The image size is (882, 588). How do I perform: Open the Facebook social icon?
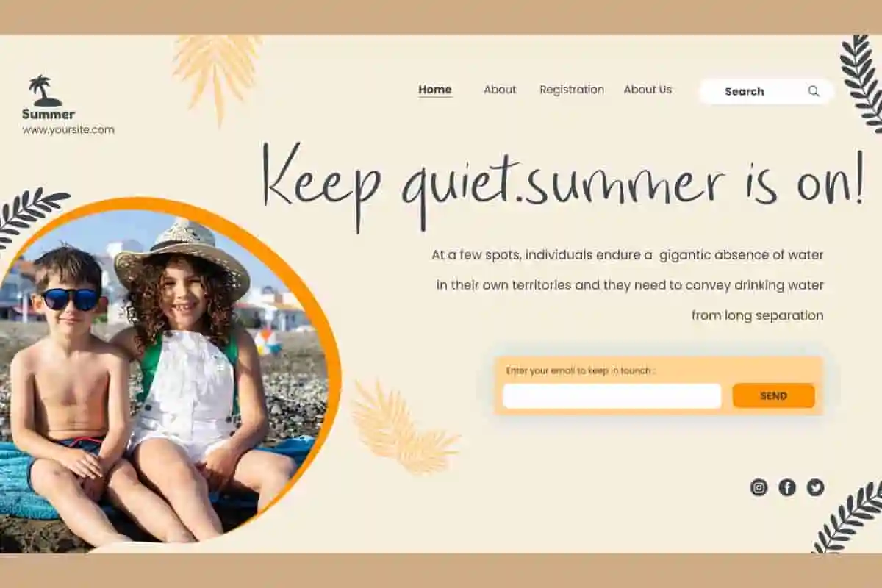(x=787, y=487)
